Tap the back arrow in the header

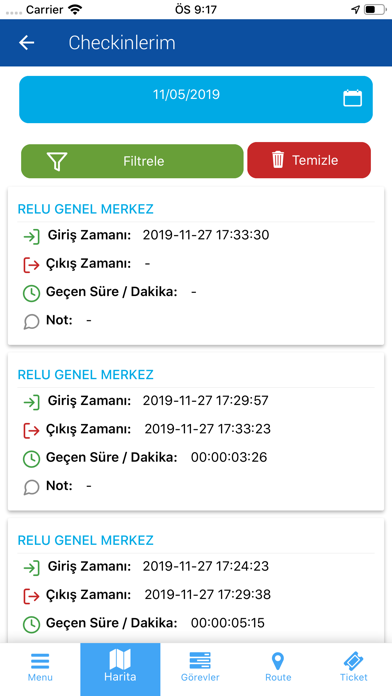tap(27, 43)
